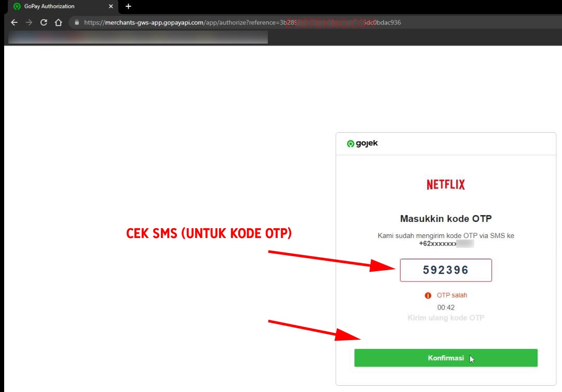View site security via padlock icon
Viewport: 562px width, 392px height.
(77, 22)
